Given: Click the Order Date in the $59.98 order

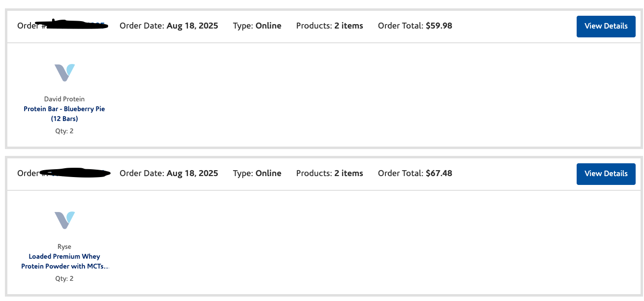Looking at the screenshot, I should [169, 26].
